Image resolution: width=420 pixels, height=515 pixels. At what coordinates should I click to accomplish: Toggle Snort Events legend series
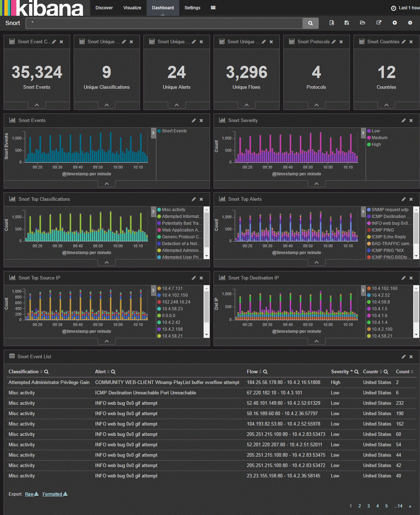(x=172, y=131)
